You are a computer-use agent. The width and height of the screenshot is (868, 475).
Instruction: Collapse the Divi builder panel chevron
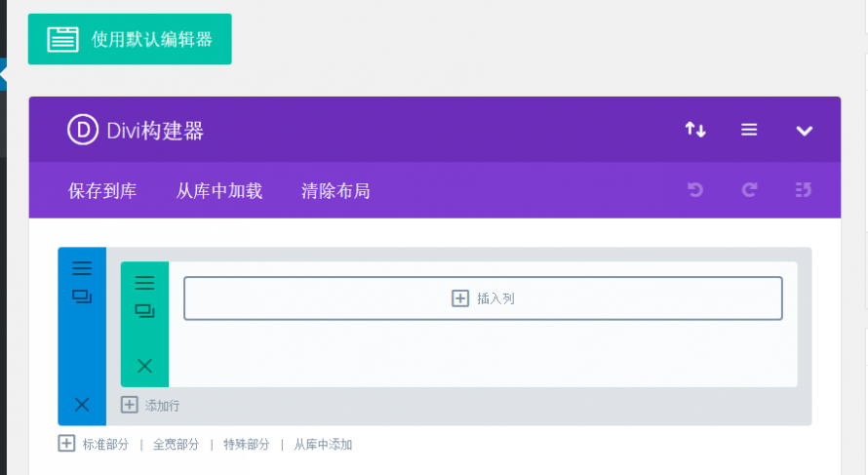coord(804,131)
